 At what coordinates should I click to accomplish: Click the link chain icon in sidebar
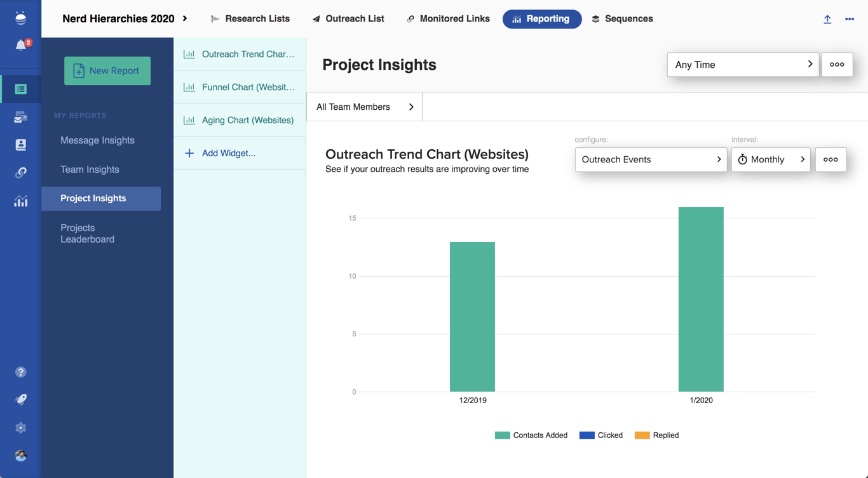21,173
